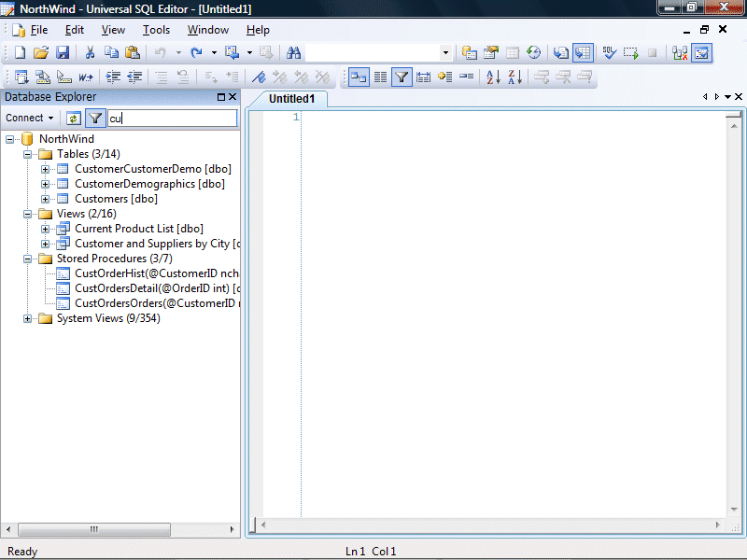Click the editor vertical scrollbar down arrow

point(734,510)
